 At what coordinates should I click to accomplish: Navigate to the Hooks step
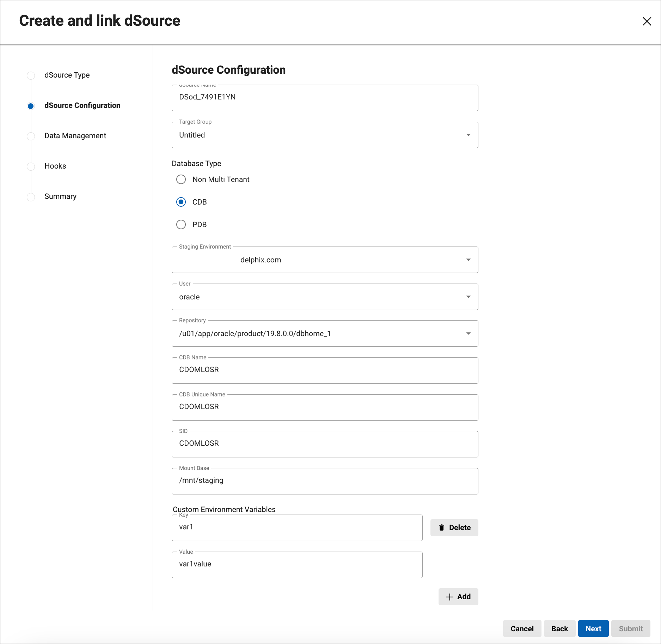point(55,166)
